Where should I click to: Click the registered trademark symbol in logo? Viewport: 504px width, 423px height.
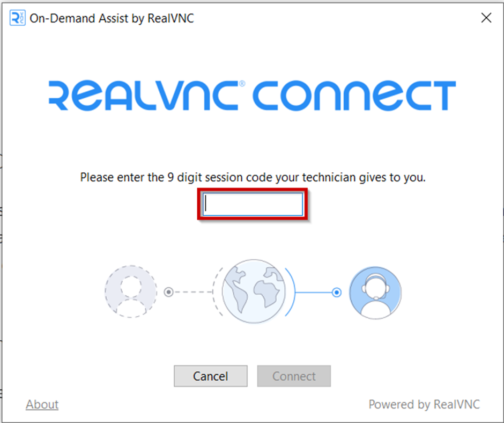(x=242, y=84)
